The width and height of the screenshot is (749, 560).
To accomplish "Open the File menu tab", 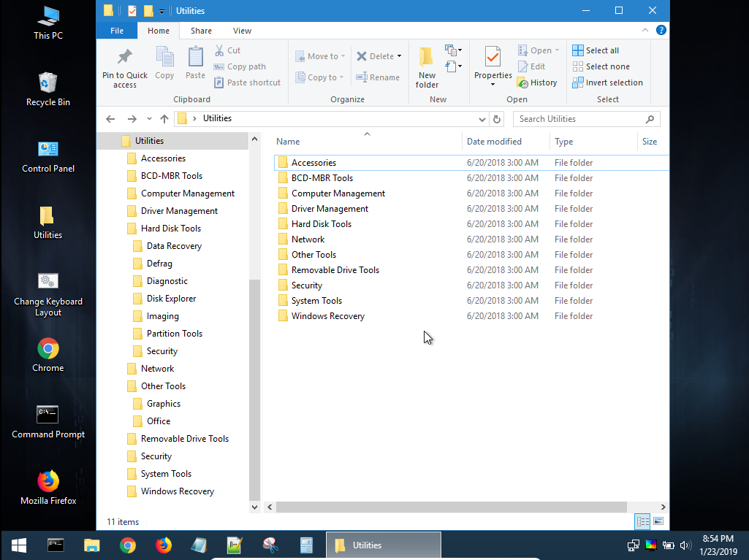I will click(x=117, y=31).
